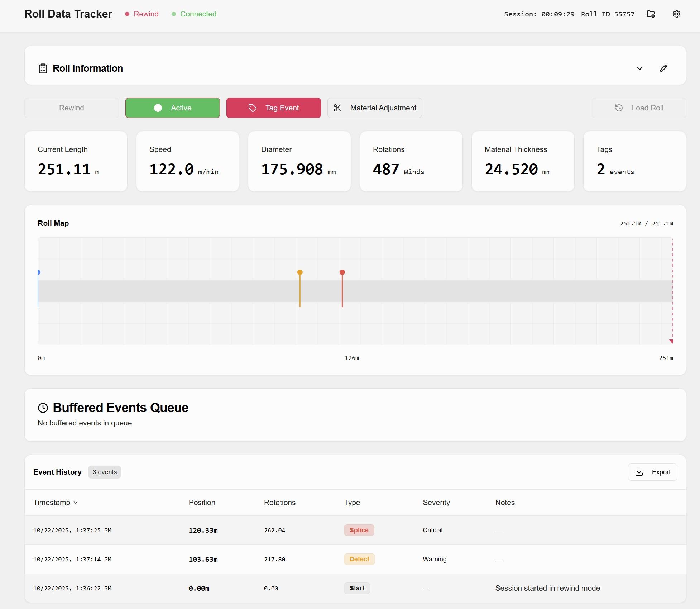Click the red marker on the Roll Map
The width and height of the screenshot is (700, 609).
point(342,272)
